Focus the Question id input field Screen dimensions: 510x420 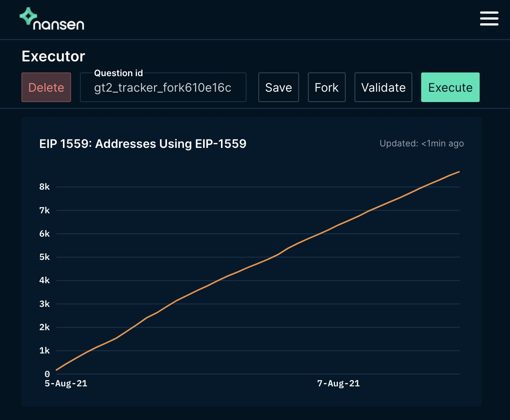(163, 87)
